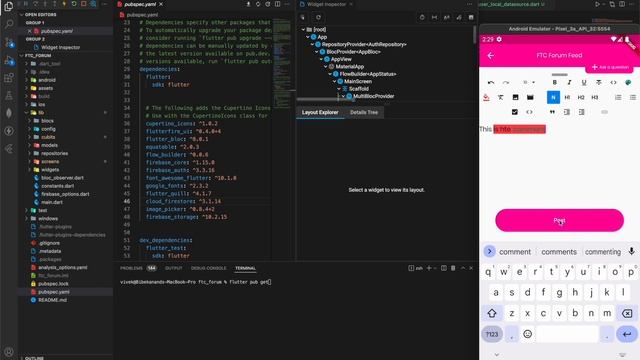Click undo icon in emulator editor toolbar
The image size is (640, 360).
click(x=491, y=82)
